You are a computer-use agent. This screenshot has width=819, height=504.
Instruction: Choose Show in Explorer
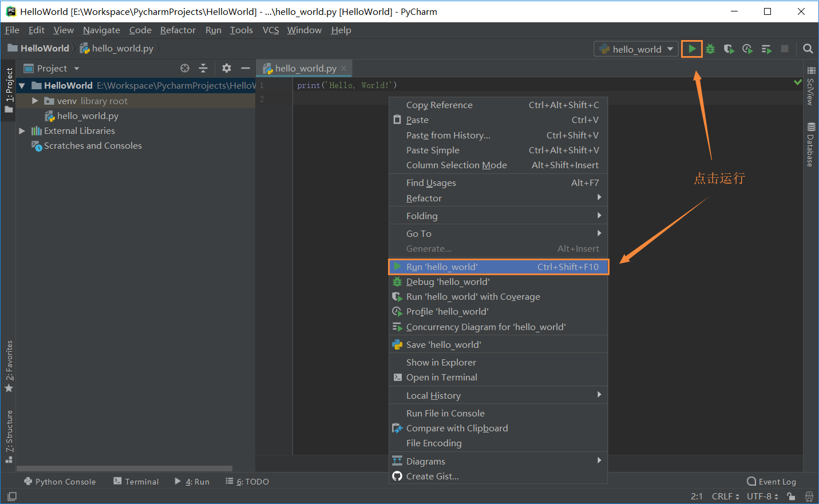click(x=498, y=362)
